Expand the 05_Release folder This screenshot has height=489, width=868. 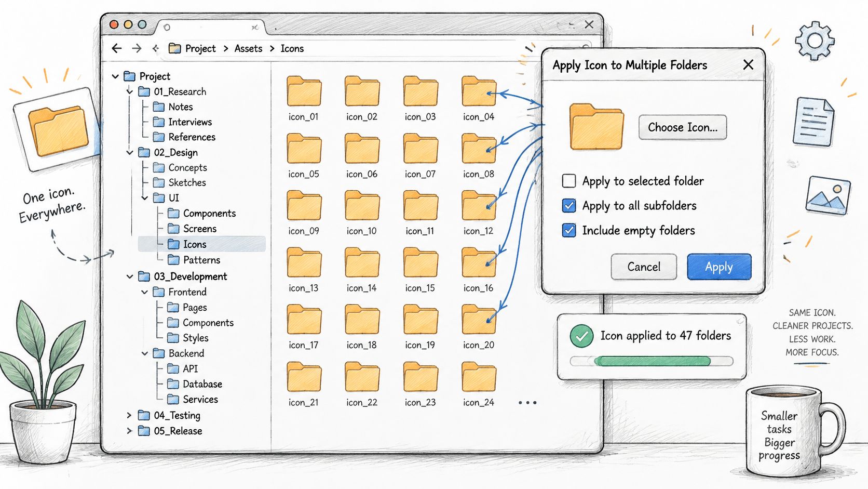pos(129,431)
